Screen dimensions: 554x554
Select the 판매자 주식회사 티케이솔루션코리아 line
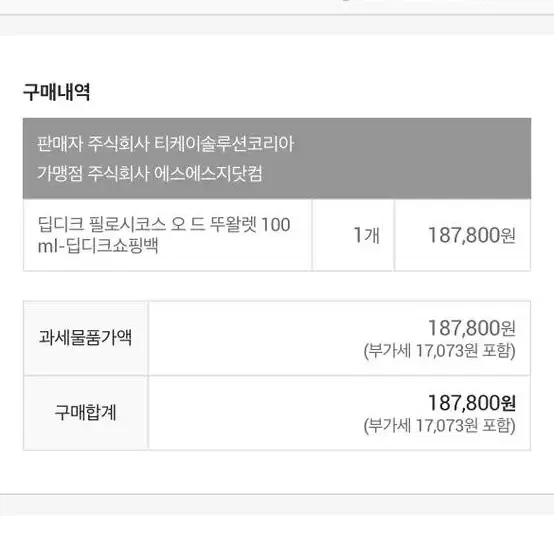[166, 144]
